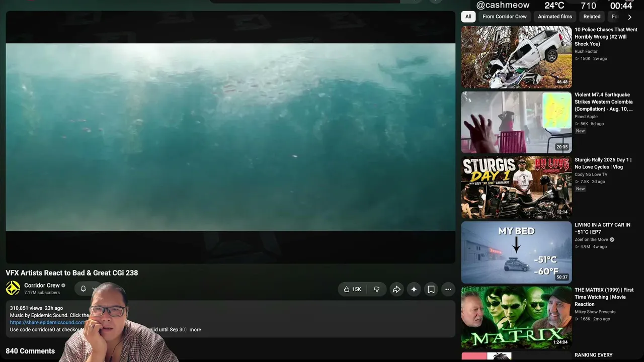Open "LIVING IN A CITY CAR IN -51°C" title
The image size is (644, 362).
coord(602,228)
